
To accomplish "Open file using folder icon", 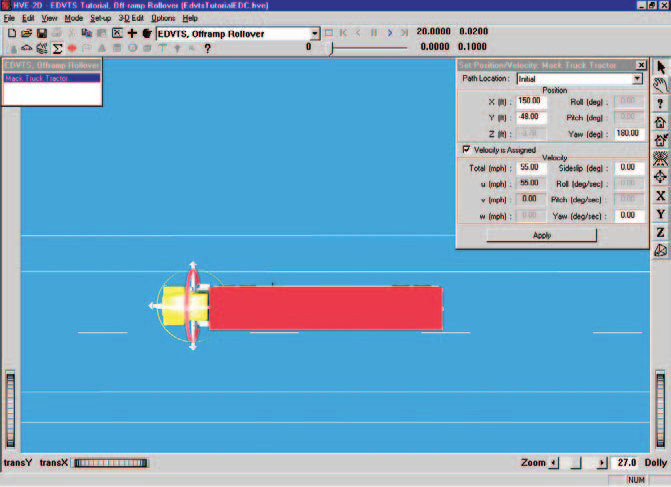I will coord(27,33).
